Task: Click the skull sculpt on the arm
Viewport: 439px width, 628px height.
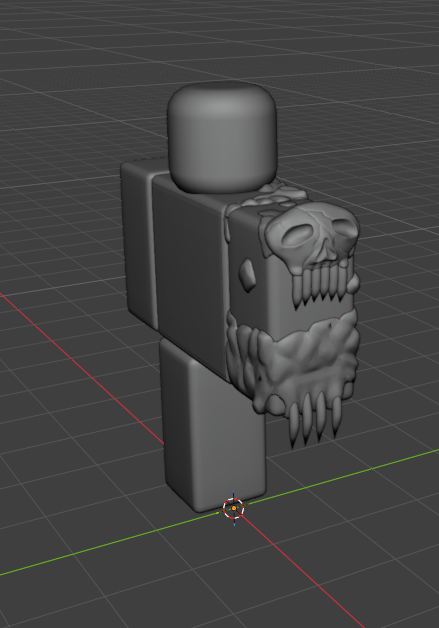Action: (314, 240)
